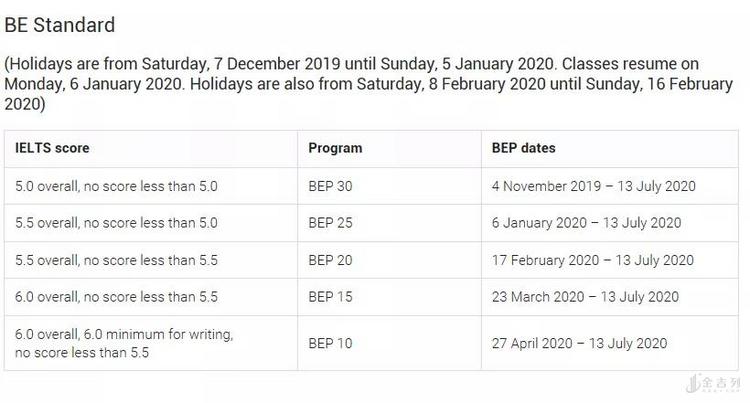Select the "IELTS score" column header
The width and height of the screenshot is (750, 403).
click(x=53, y=148)
